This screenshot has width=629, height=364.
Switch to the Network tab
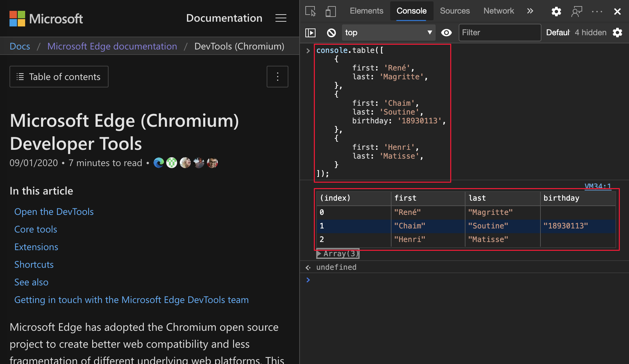498,11
